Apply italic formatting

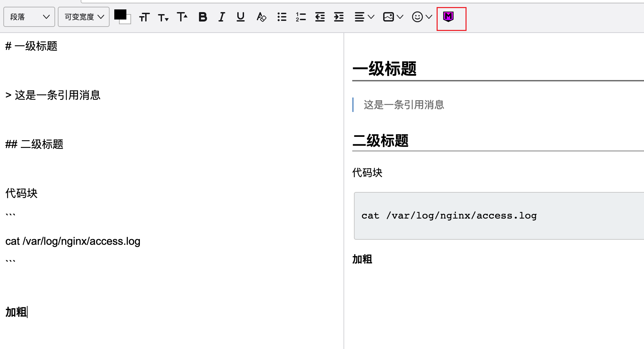point(221,17)
